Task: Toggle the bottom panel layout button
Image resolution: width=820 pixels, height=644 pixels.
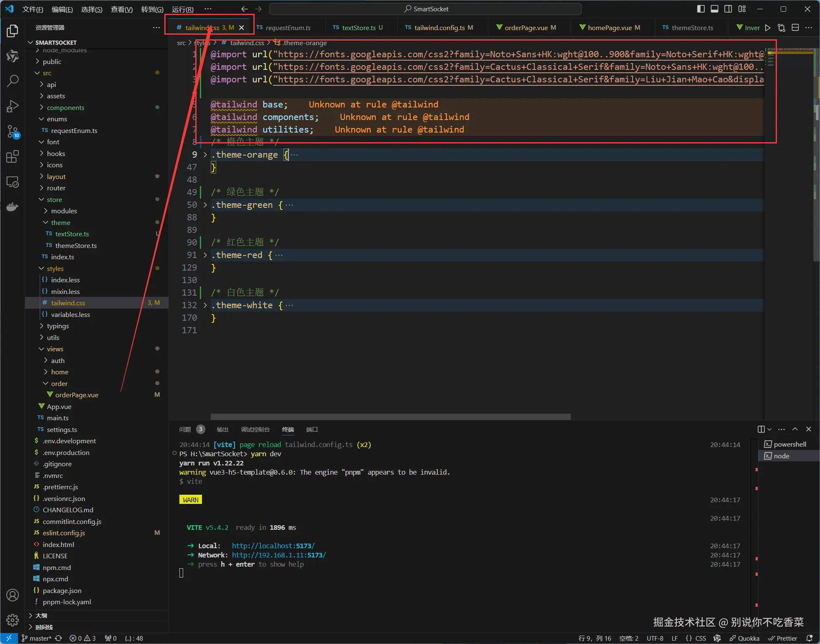Action: 715,9
